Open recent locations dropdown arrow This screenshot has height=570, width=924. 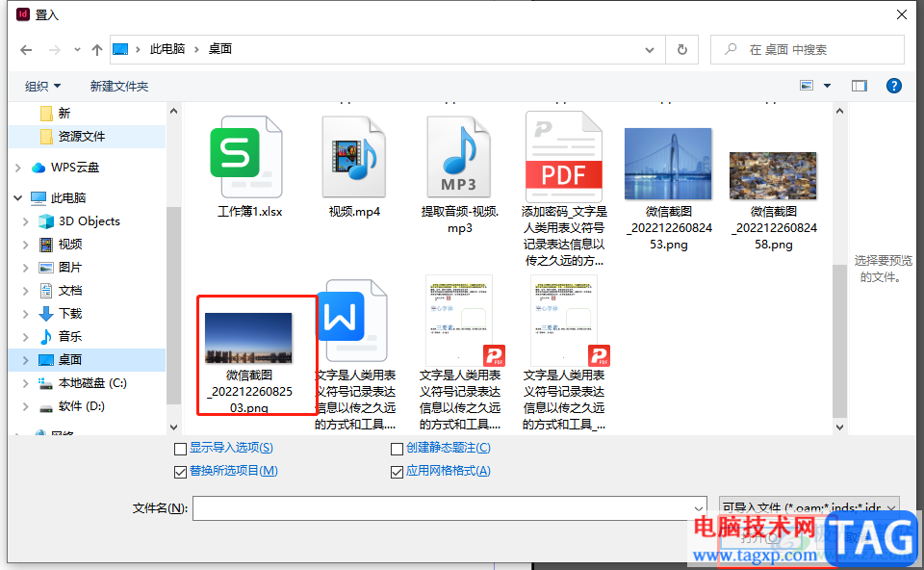point(77,50)
